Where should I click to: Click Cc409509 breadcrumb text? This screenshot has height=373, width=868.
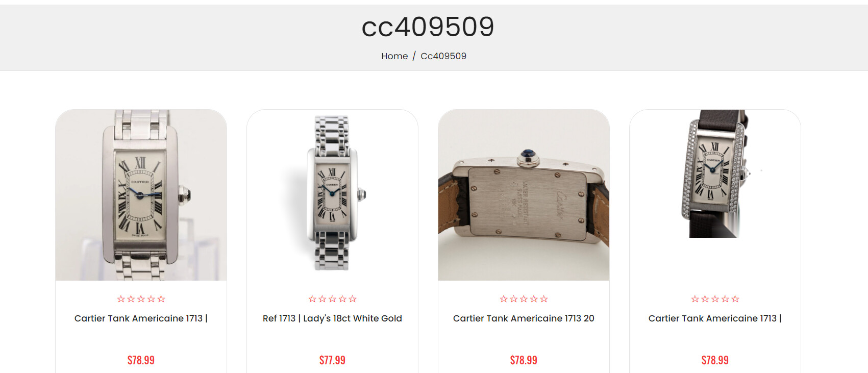tap(443, 56)
